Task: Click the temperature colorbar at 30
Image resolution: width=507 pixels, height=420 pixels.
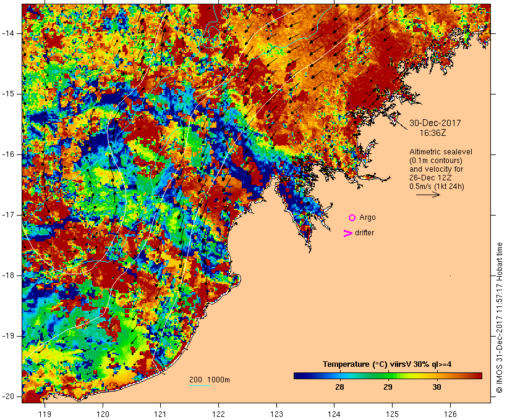Action: tap(437, 376)
